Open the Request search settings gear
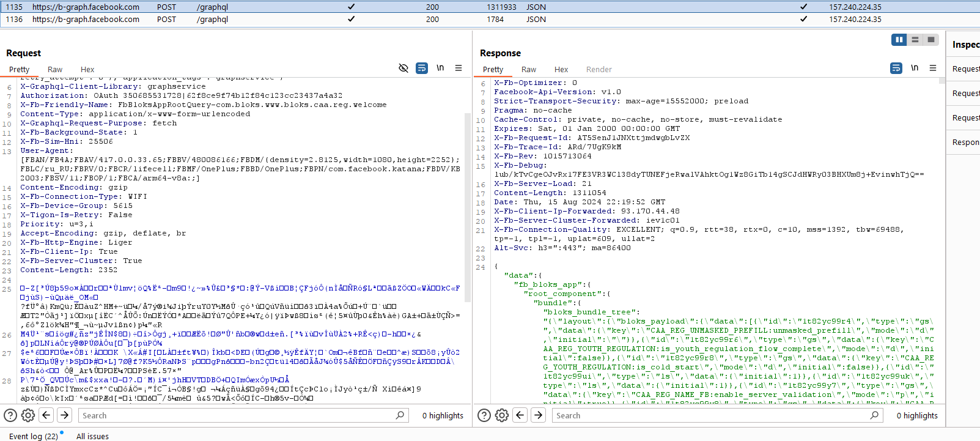 pos(28,415)
